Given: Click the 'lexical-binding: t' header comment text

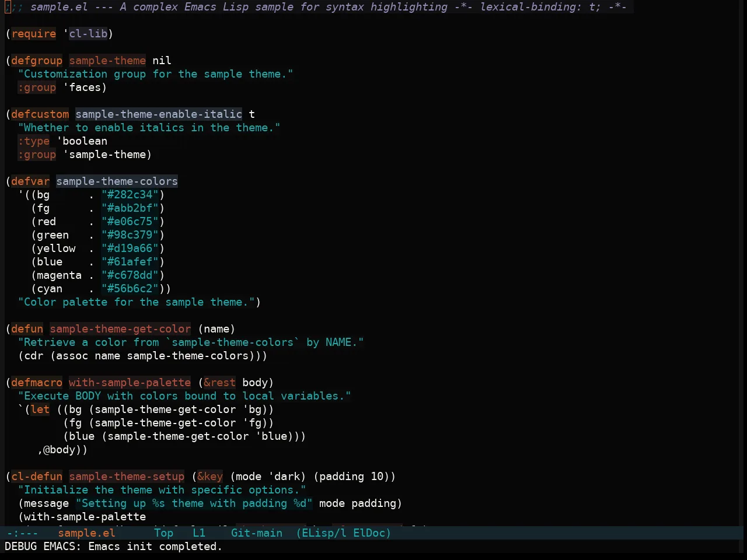Looking at the screenshot, I should pos(537,7).
